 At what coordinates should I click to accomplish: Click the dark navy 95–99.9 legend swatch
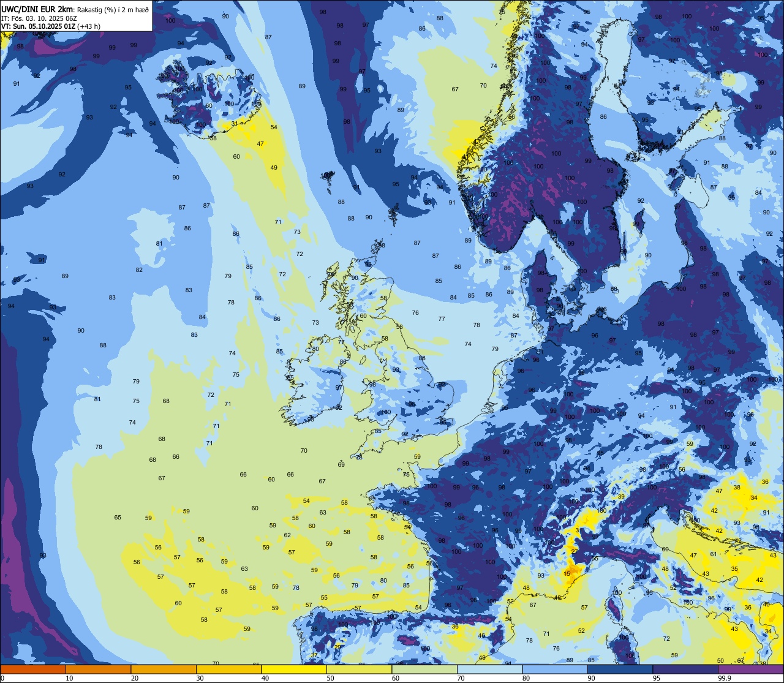click(x=685, y=670)
